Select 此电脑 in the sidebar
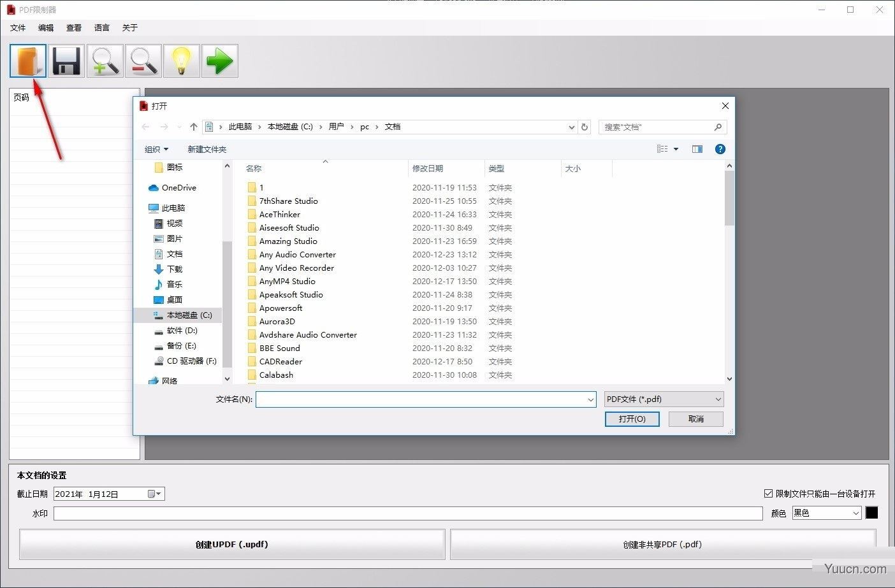895x588 pixels. pyautogui.click(x=166, y=208)
